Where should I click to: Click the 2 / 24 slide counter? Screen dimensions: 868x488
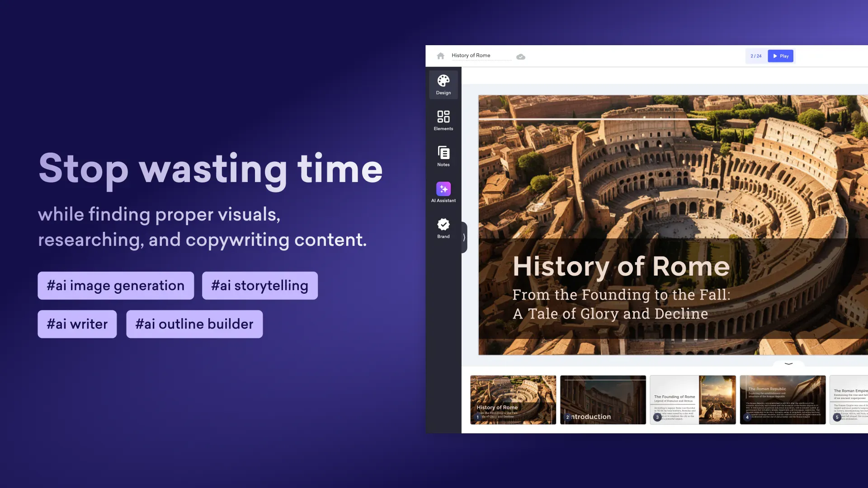[x=756, y=56]
